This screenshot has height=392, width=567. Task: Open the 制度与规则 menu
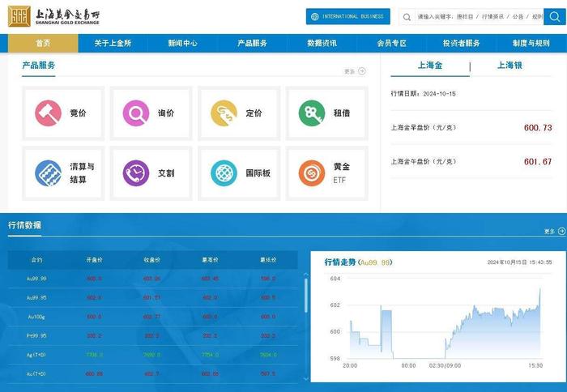531,44
